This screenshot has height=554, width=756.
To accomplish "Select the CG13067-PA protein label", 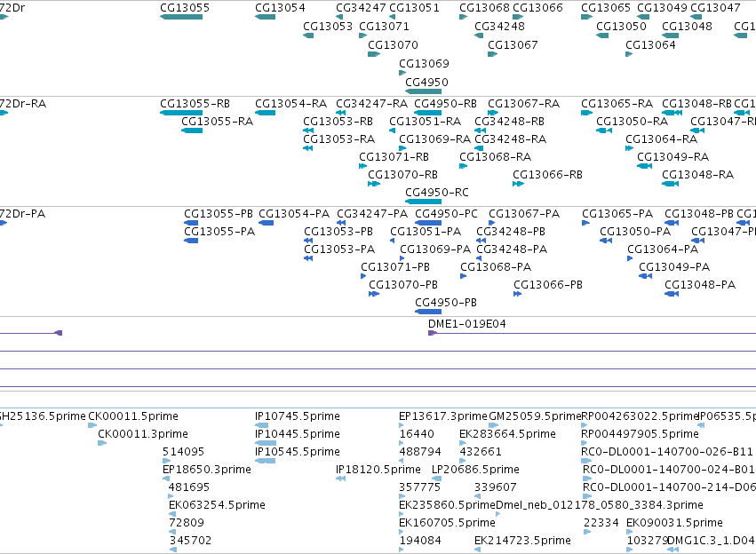I will 524,213.
